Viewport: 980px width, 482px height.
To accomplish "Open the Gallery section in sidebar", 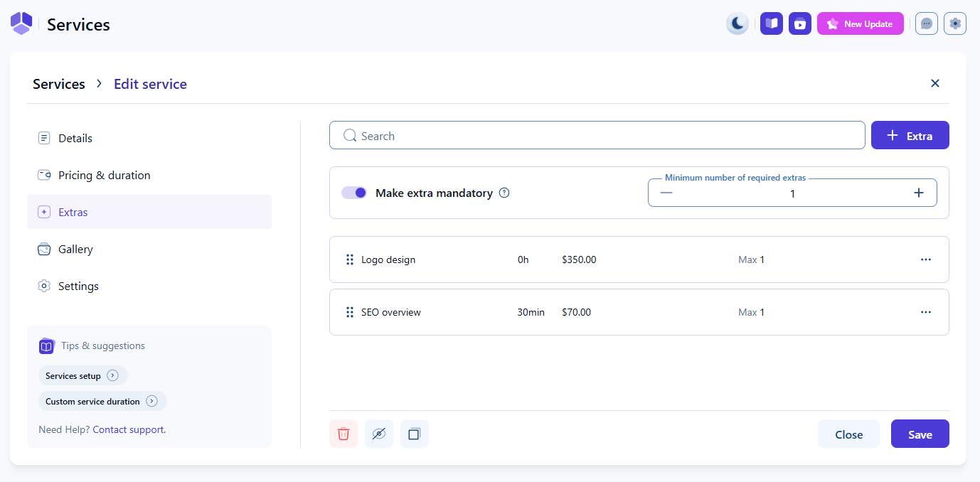I will pyautogui.click(x=75, y=249).
